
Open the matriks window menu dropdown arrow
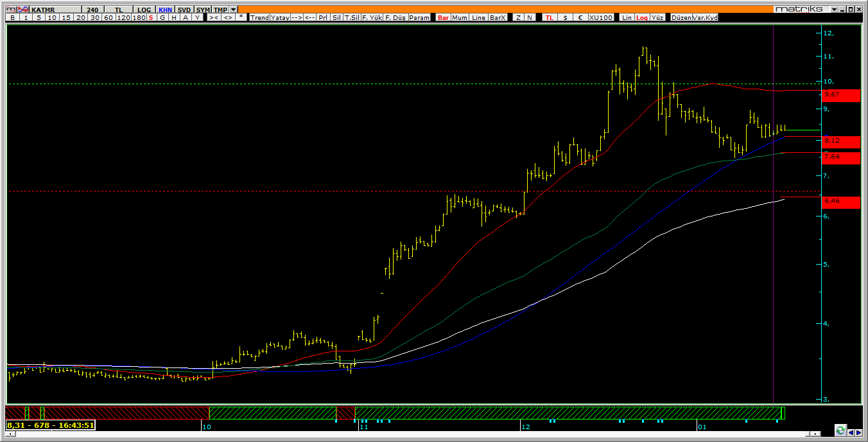(x=834, y=10)
